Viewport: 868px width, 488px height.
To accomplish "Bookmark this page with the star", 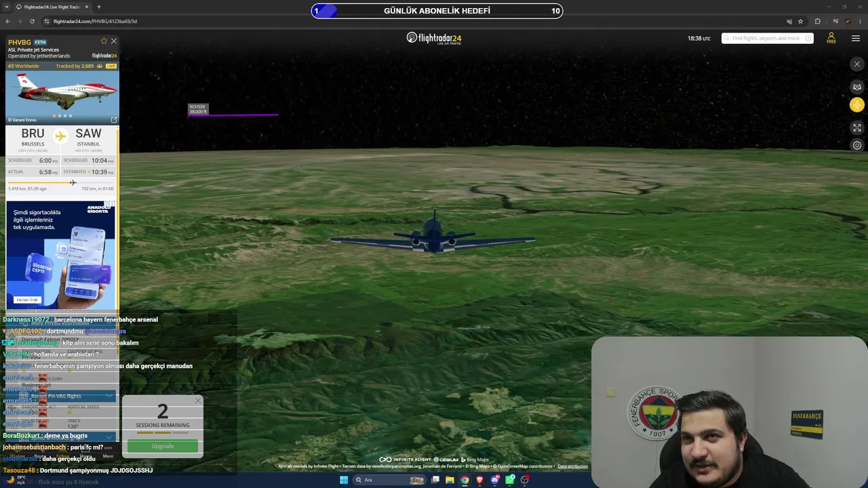I will coord(800,21).
